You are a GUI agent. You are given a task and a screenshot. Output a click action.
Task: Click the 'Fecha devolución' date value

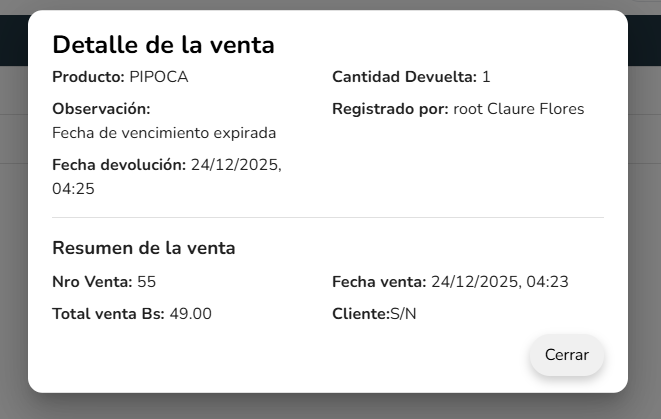pos(236,165)
